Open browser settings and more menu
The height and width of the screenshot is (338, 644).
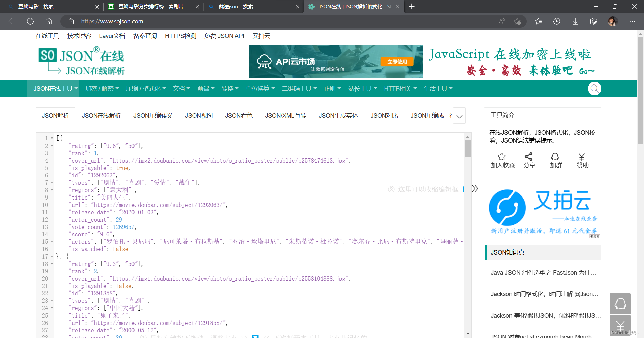click(x=632, y=21)
